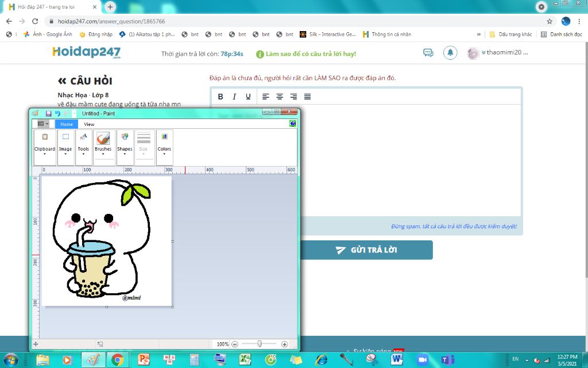Open a new Chrome tab with plus button
The height and width of the screenshot is (368, 588).
click(110, 7)
